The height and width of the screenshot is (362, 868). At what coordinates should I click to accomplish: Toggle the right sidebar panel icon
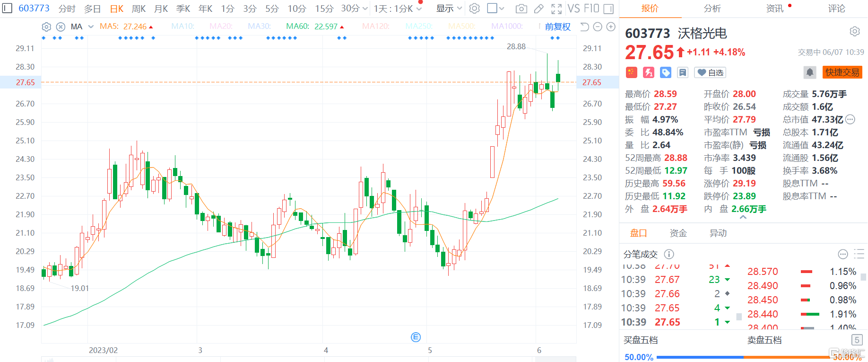[609, 9]
